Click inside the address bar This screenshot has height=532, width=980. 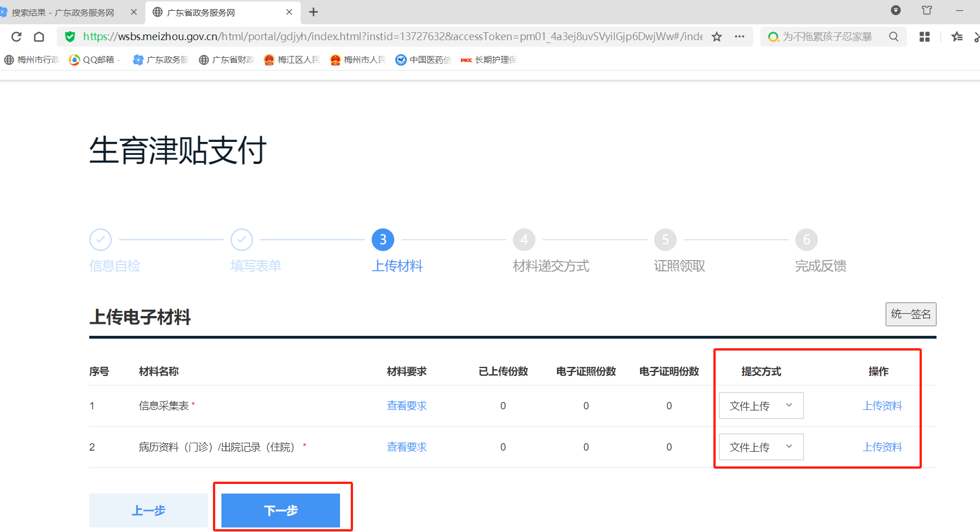[x=395, y=36]
